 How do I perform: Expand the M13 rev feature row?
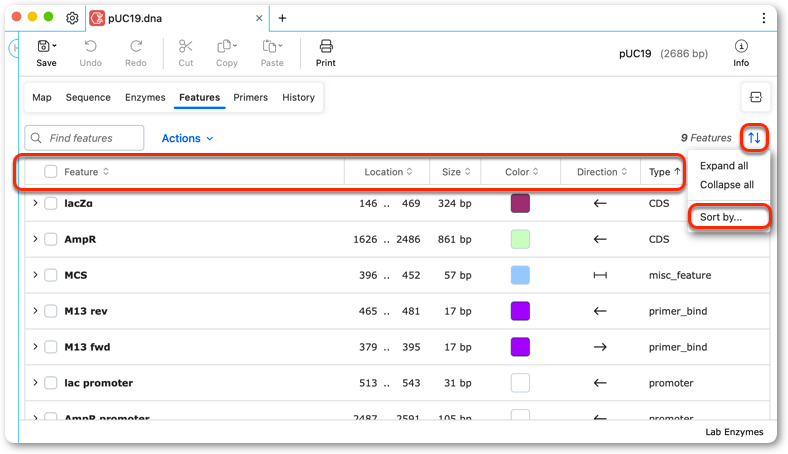click(x=35, y=311)
